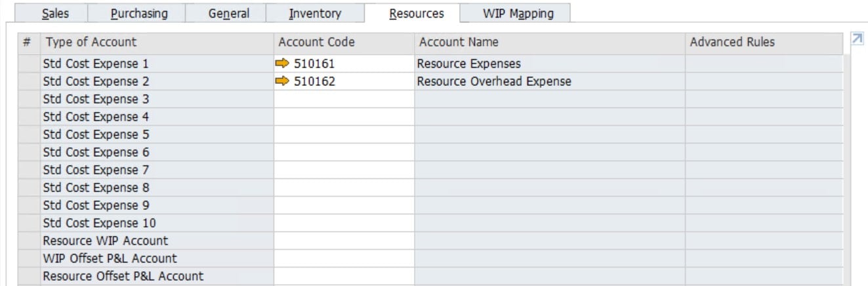Click the Advanced Rules column header
Viewport: 868px width, 286px height.
point(764,43)
